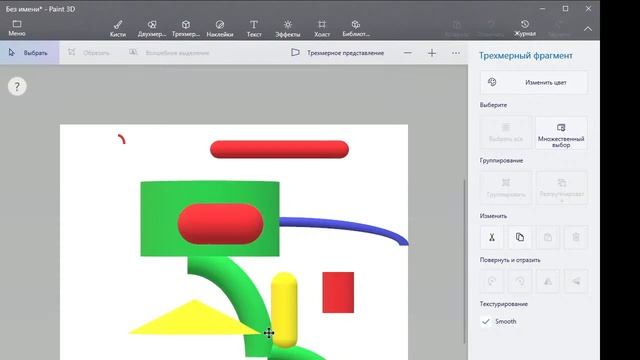
Task: Open the question mark help button
Action: (17, 87)
